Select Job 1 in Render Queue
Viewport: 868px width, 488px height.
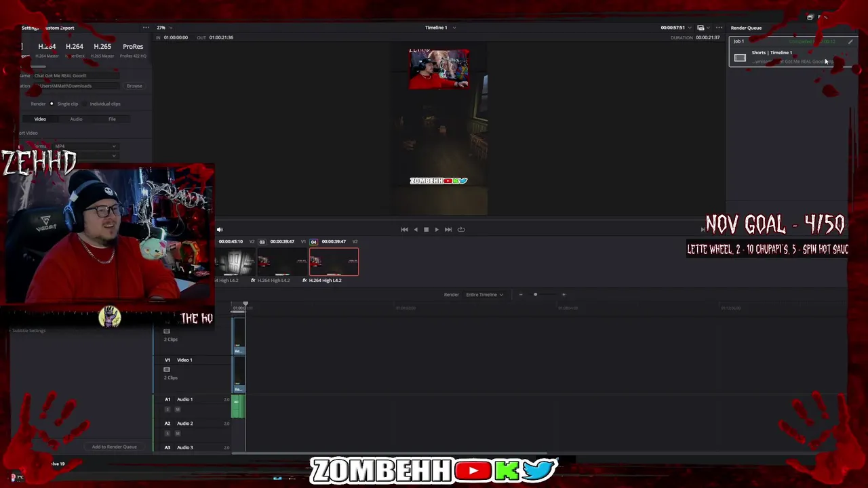click(x=791, y=52)
